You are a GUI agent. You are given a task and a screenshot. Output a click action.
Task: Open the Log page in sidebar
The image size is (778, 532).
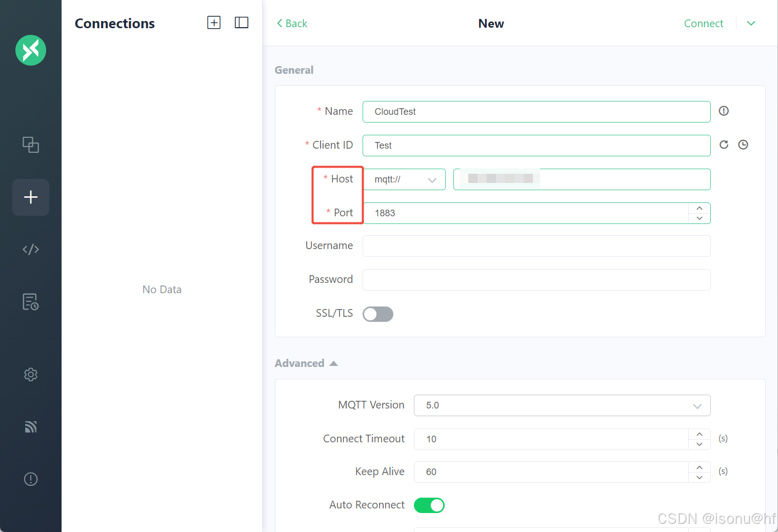click(x=31, y=302)
